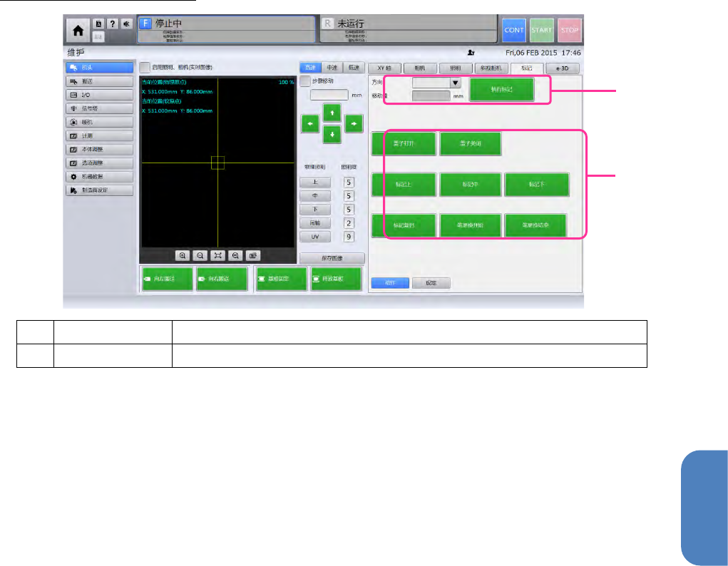The width and height of the screenshot is (728, 566).
Task: Open the 信号塔 signal tower item
Action: pos(99,108)
